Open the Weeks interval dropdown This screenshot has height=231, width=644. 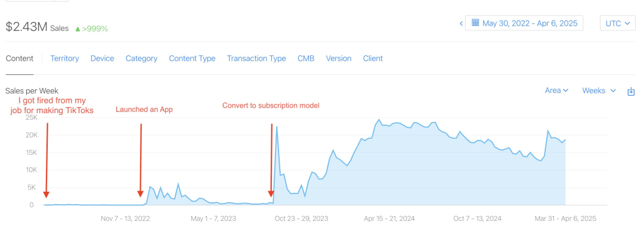(x=599, y=90)
